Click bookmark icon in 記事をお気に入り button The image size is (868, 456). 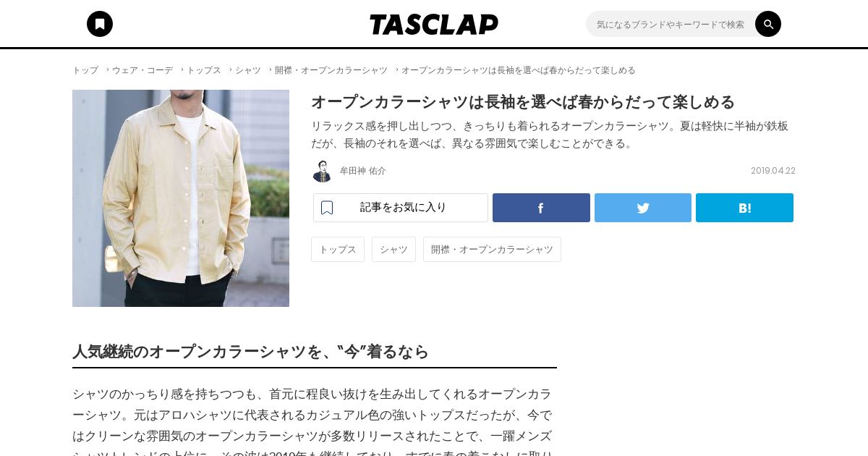(x=327, y=208)
